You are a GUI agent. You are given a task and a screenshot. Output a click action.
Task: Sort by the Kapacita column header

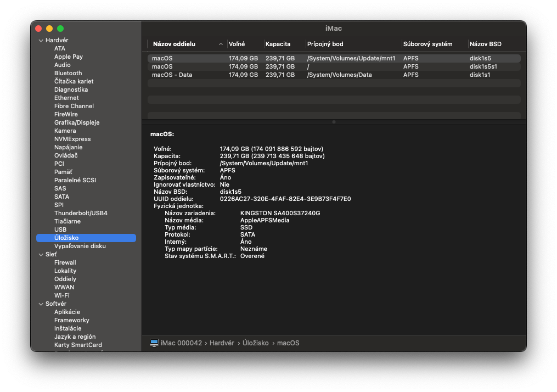278,44
